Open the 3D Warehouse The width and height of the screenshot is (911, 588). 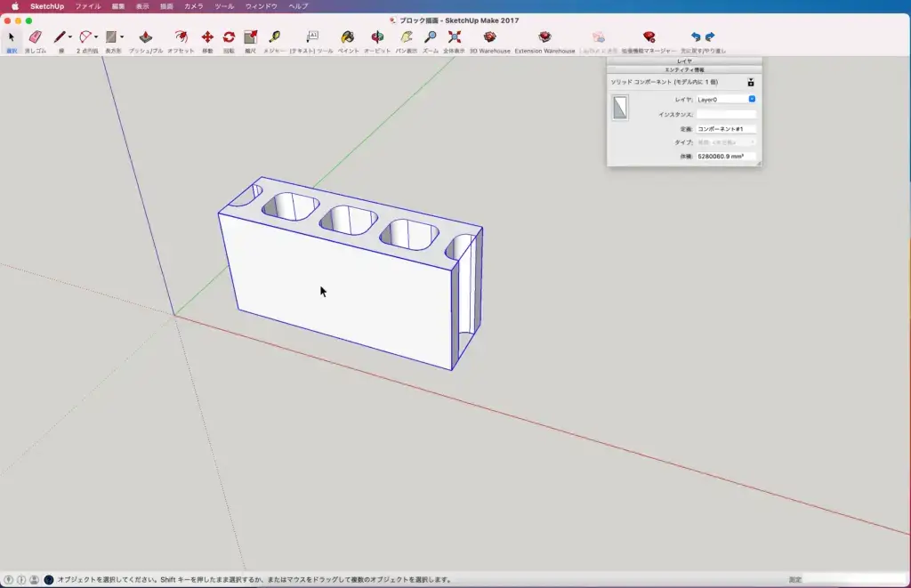(490, 37)
